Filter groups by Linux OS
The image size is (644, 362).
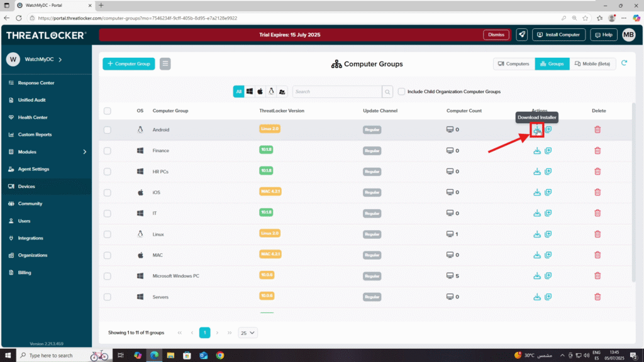[x=271, y=92]
